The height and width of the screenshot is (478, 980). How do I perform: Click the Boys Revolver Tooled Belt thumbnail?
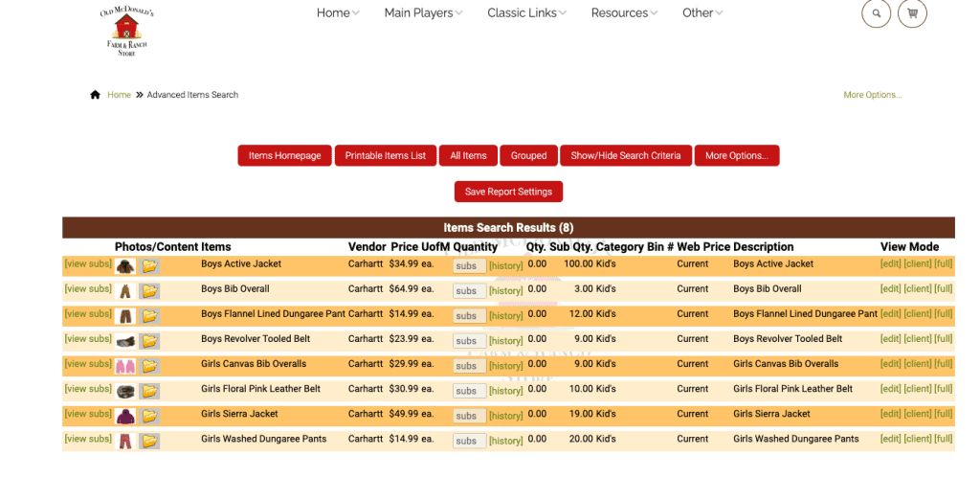(x=125, y=341)
